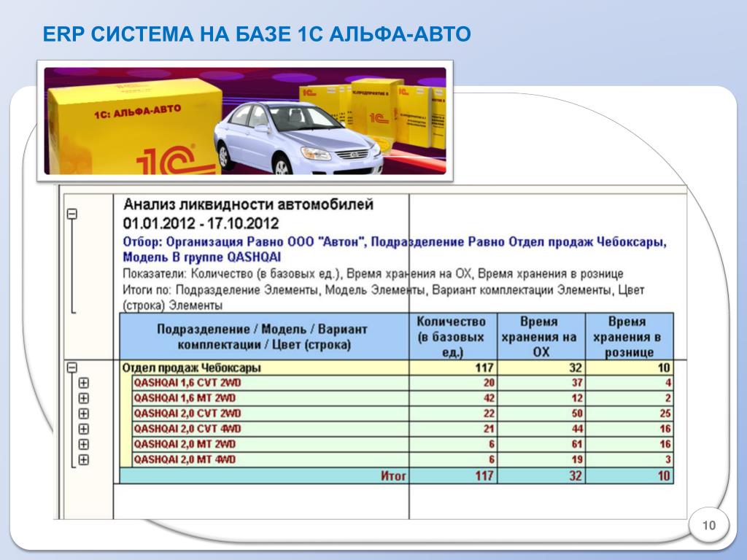Select the QASHQAI 2,0 CVT 2WD label
Screen dimensions: 747x560
[x=187, y=413]
